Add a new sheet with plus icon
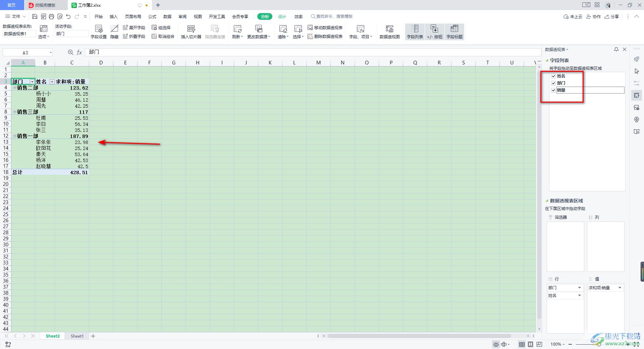 93,336
